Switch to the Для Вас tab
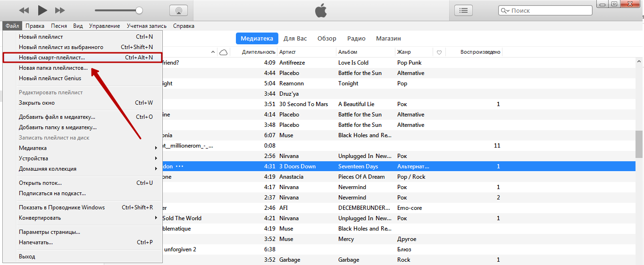 coord(295,39)
